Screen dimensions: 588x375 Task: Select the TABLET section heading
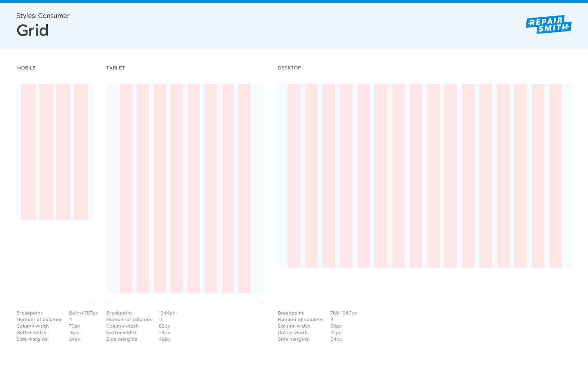tap(116, 68)
